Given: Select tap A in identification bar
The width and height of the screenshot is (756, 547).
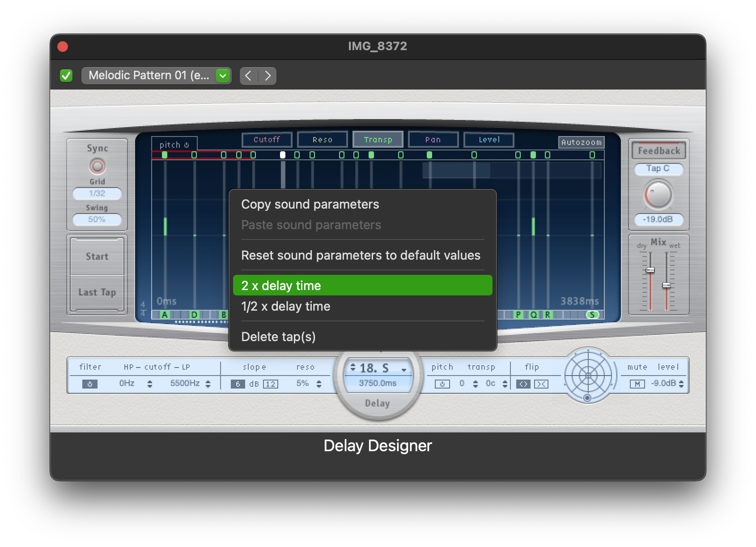Looking at the screenshot, I should [x=165, y=315].
